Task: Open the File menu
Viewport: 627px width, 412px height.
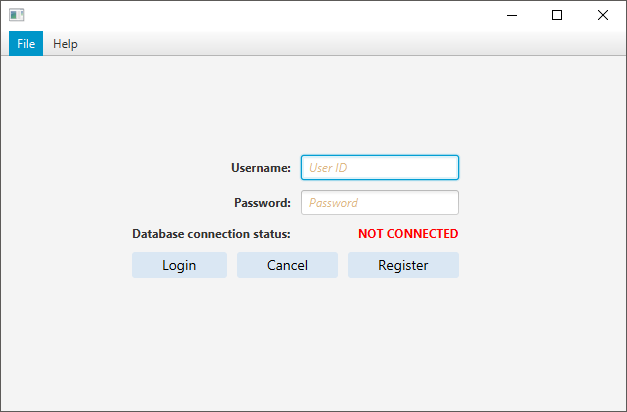Action: 26,44
